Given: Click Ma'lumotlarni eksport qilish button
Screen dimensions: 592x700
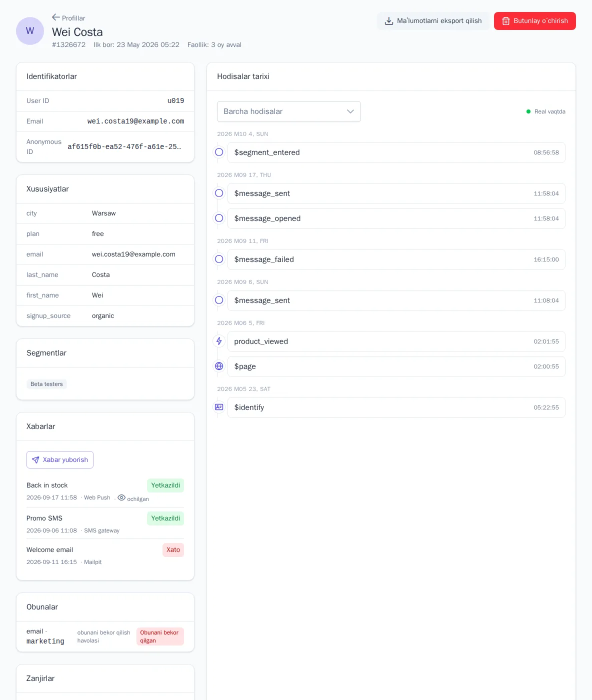Looking at the screenshot, I should coord(433,21).
